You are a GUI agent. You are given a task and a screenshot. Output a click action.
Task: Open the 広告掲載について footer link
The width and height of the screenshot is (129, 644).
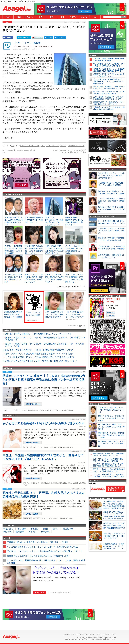coord(109,634)
